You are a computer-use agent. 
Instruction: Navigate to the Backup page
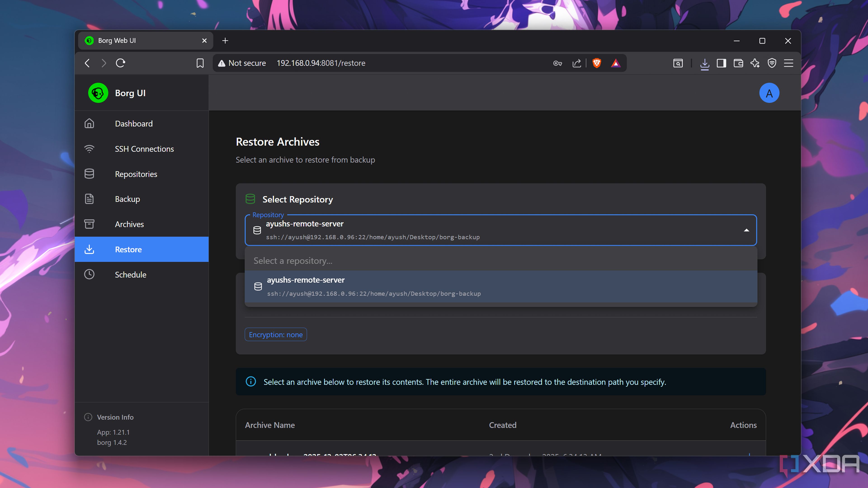142,199
